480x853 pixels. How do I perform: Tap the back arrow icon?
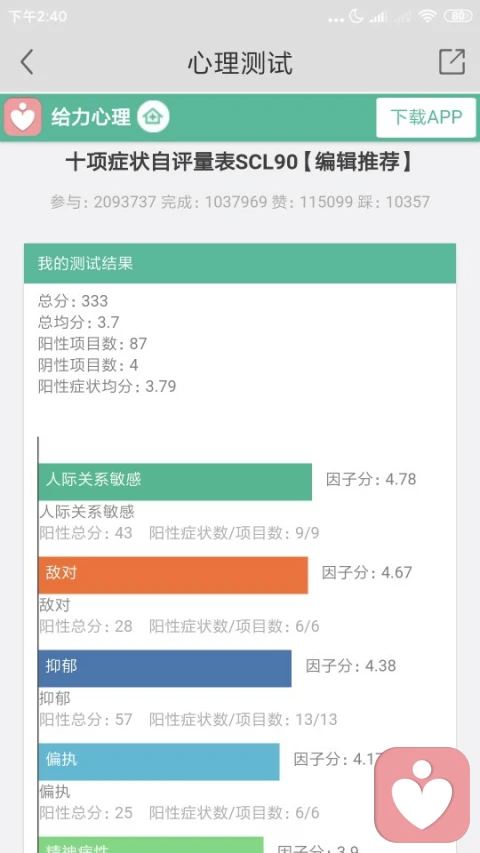click(27, 61)
